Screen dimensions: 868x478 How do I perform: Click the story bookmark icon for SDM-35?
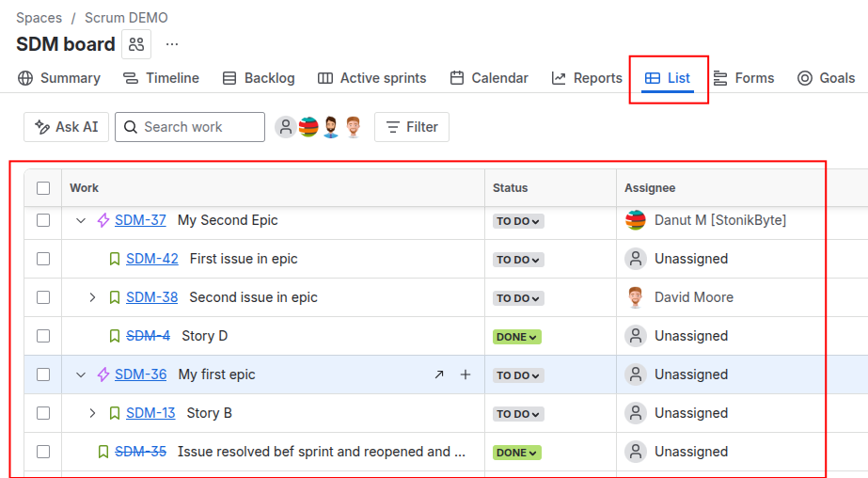pos(103,452)
